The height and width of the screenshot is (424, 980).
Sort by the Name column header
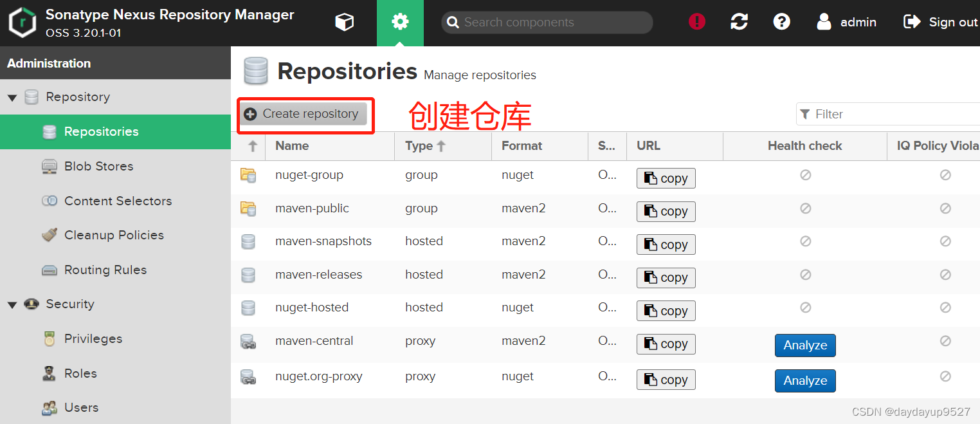[x=330, y=146]
